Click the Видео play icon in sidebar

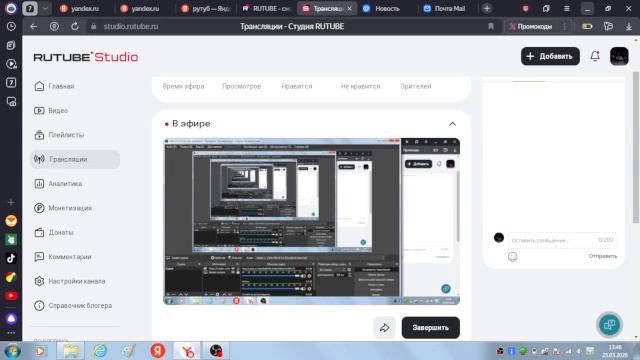tap(39, 111)
